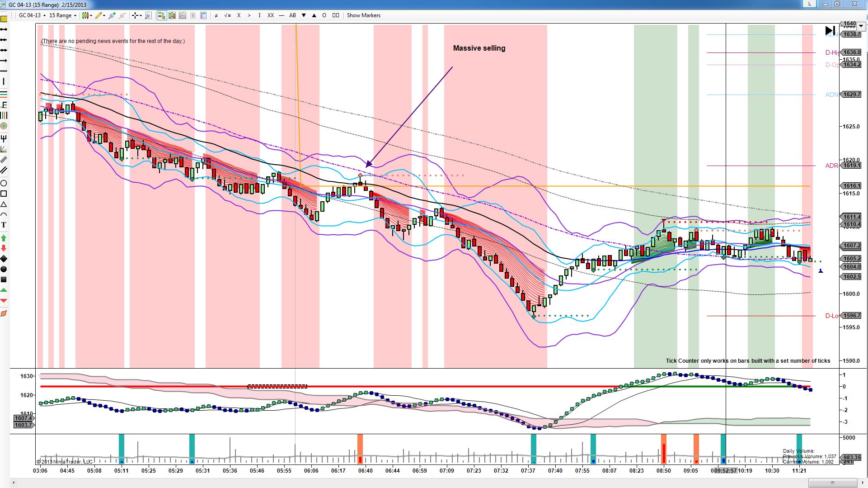868x488 pixels.
Task: Select the Fibonacci circle tool
Action: 4,126
